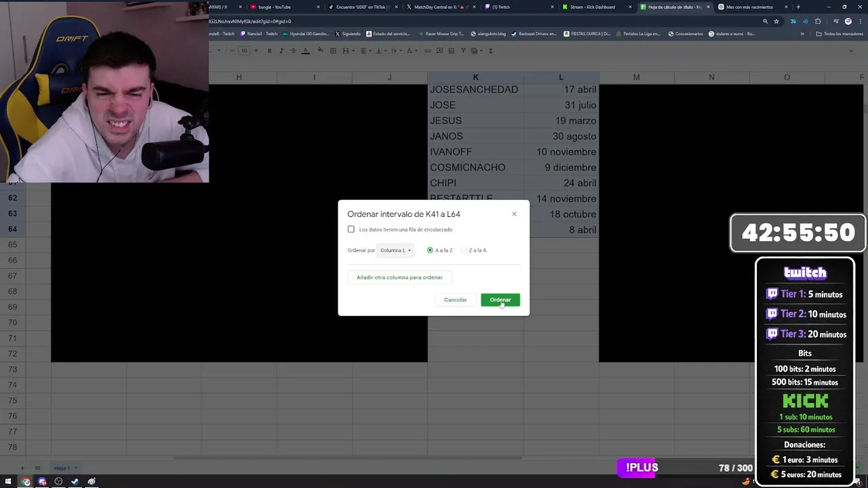This screenshot has width=868, height=488.
Task: Switch to the 'MatchDay Central en X' tab
Action: coord(441,7)
